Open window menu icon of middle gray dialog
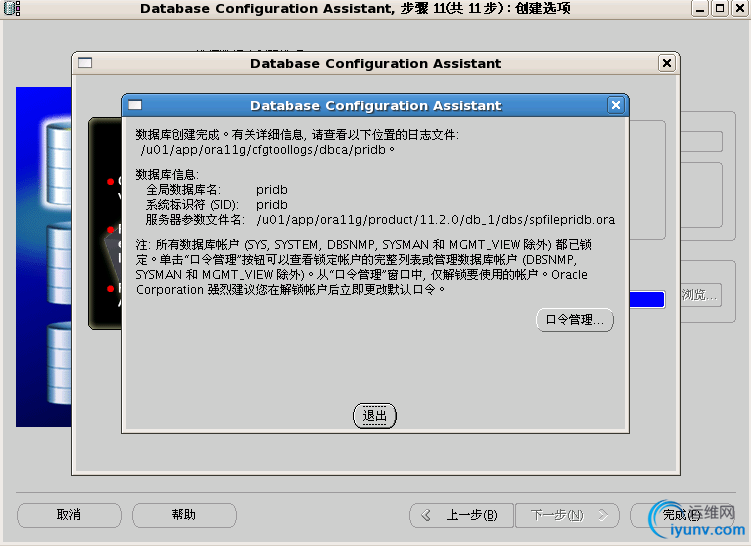 coord(85,63)
